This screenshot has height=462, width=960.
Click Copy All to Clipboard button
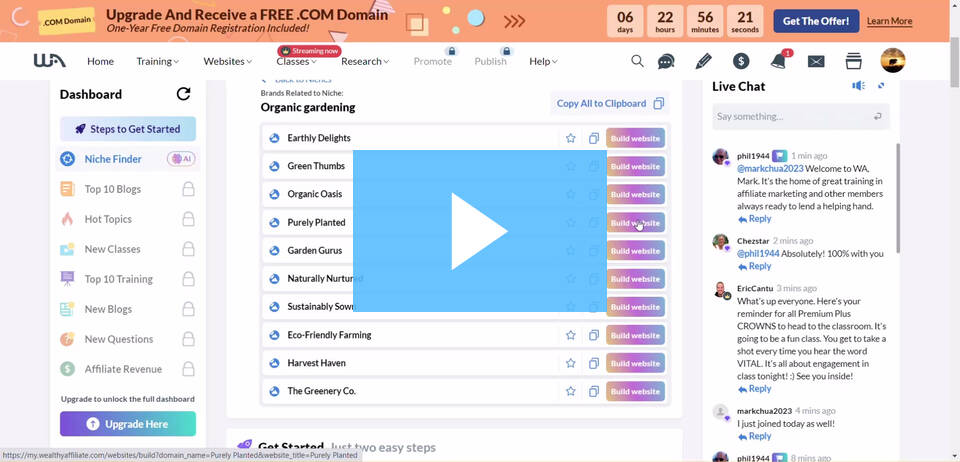(x=610, y=103)
